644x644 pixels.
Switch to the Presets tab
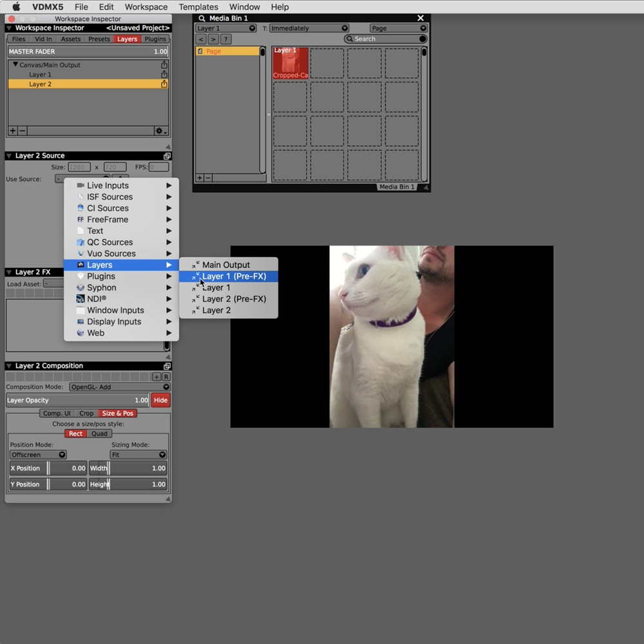tap(99, 39)
